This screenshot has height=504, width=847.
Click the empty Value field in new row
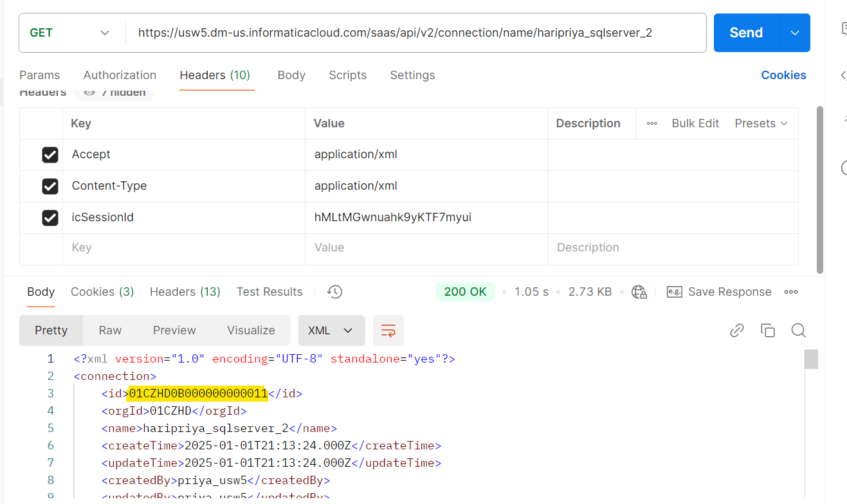[426, 248]
